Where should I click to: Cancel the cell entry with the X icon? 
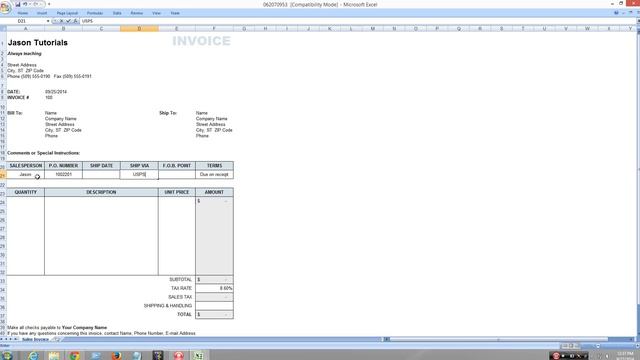(62, 21)
